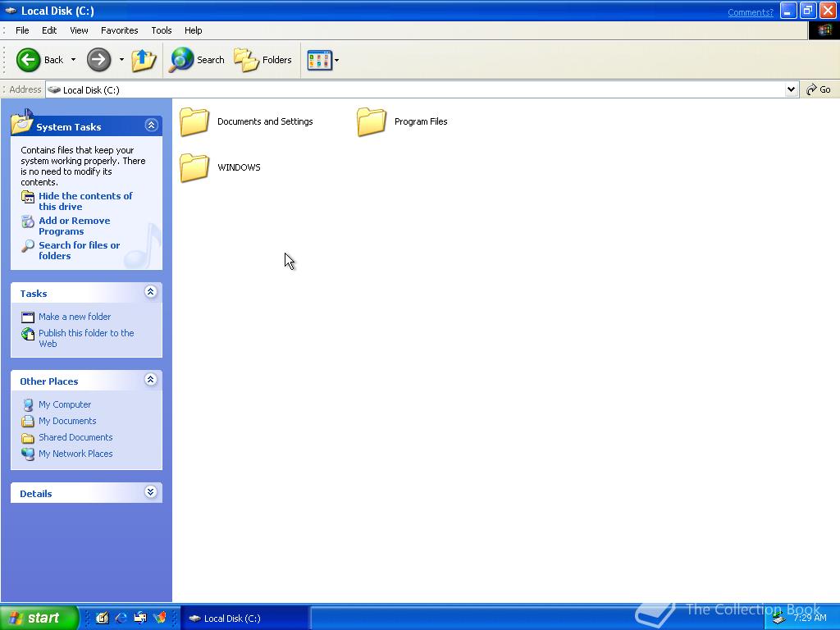This screenshot has height=630, width=840.
Task: Select the WINDOWS folder
Action: click(220, 167)
